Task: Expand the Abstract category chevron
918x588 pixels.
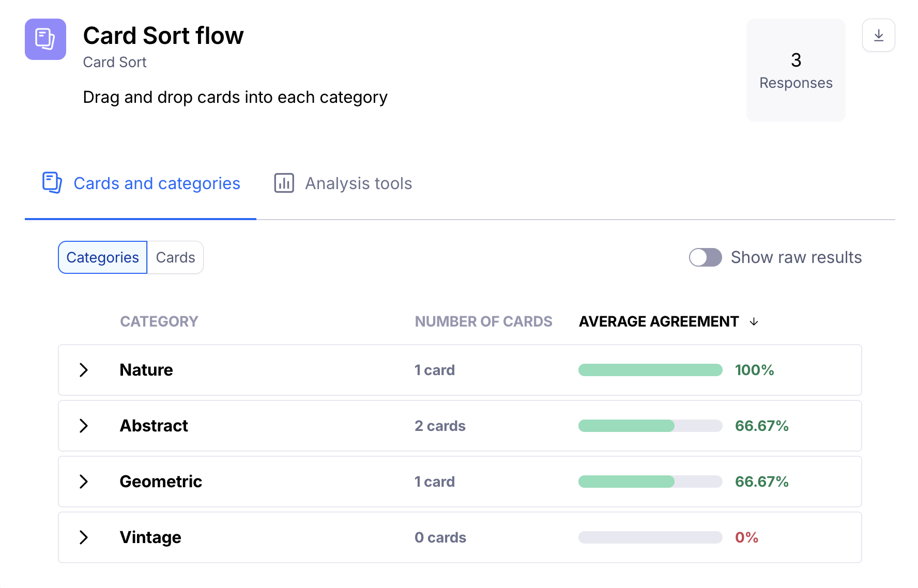Action: pos(84,426)
